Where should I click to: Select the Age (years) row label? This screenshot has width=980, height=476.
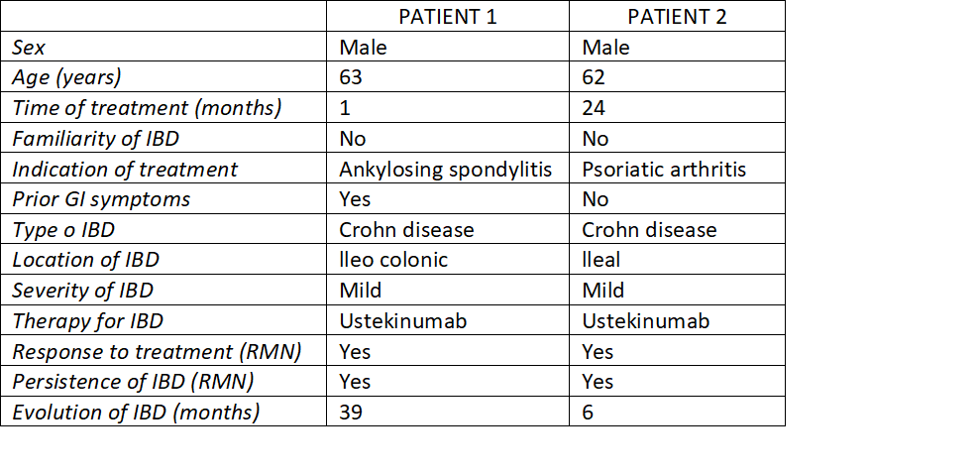(66, 77)
